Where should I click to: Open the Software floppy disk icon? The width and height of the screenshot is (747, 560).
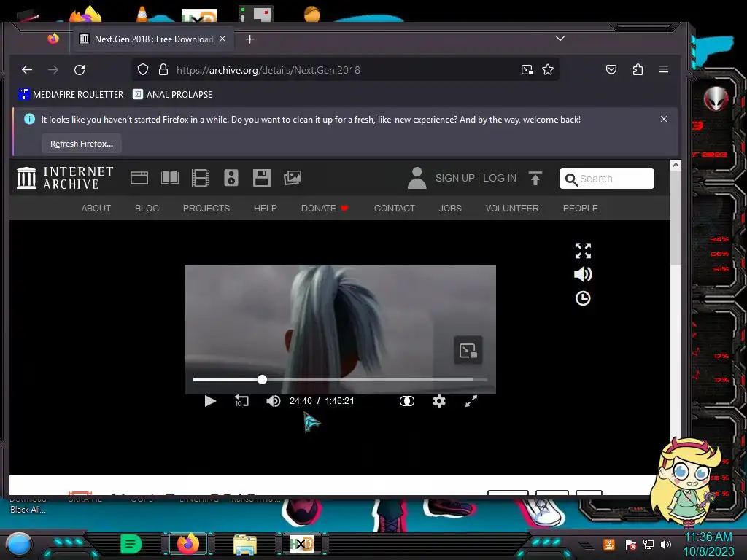click(262, 178)
